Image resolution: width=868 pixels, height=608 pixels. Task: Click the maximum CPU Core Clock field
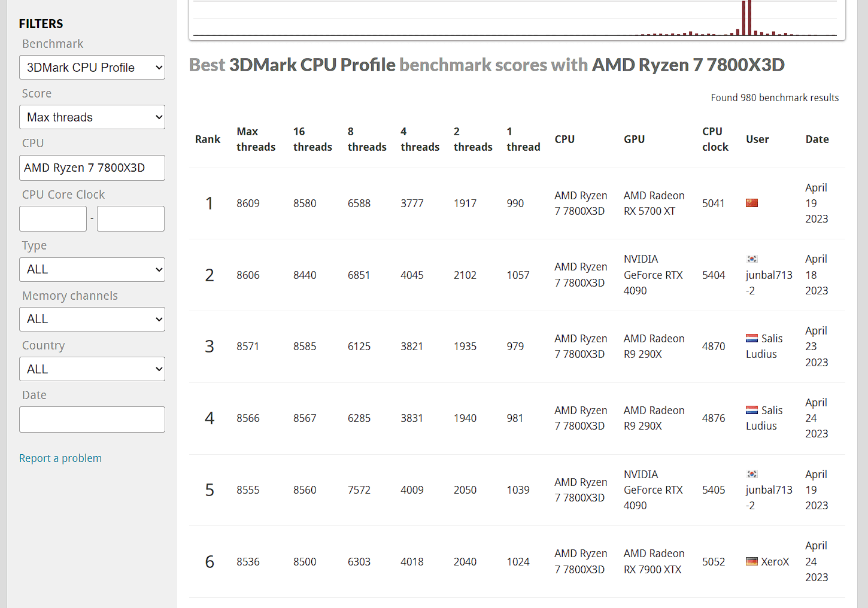(130, 218)
